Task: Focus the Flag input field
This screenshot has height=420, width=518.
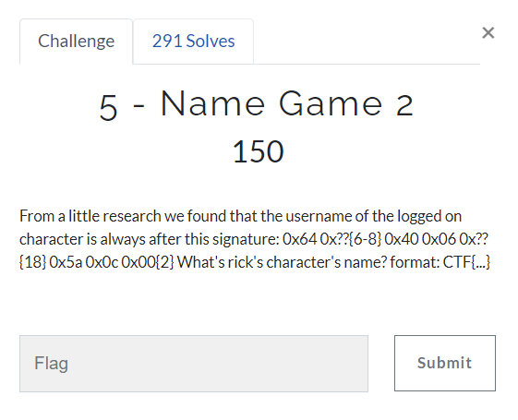Action: pyautogui.click(x=194, y=364)
